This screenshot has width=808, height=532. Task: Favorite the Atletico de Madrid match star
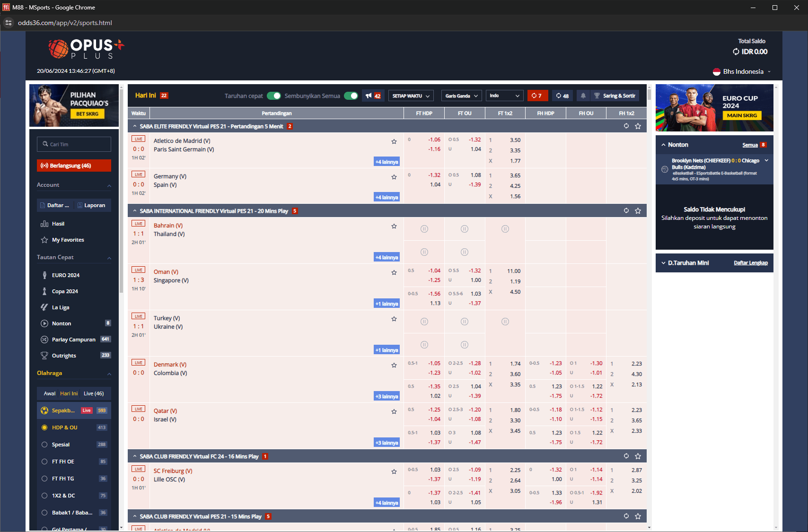pos(394,141)
